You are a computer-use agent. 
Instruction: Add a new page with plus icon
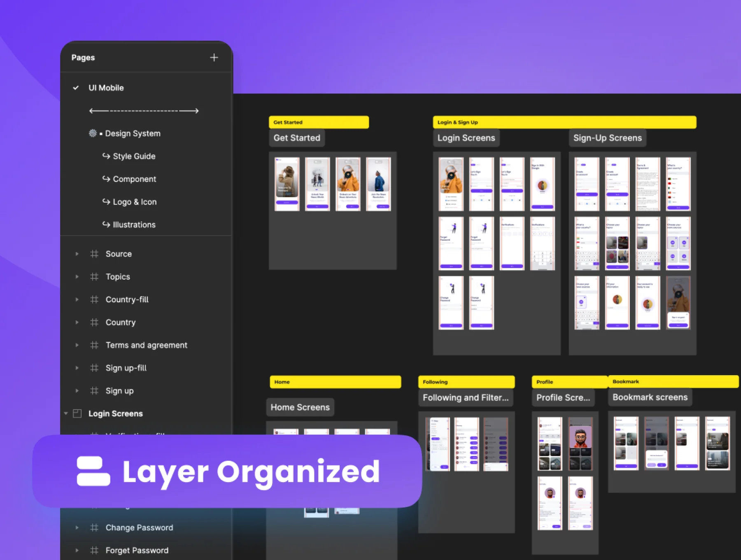214,58
